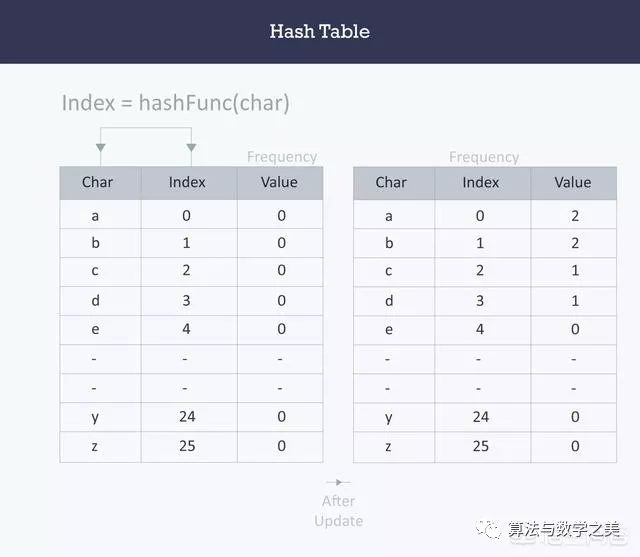Screen dimensions: 640x557
Task: Click the Index header in right table
Action: tap(480, 182)
